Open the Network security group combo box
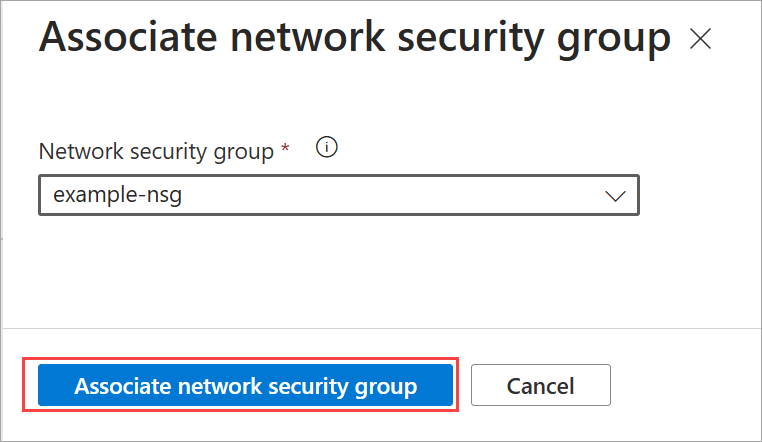 coord(339,195)
